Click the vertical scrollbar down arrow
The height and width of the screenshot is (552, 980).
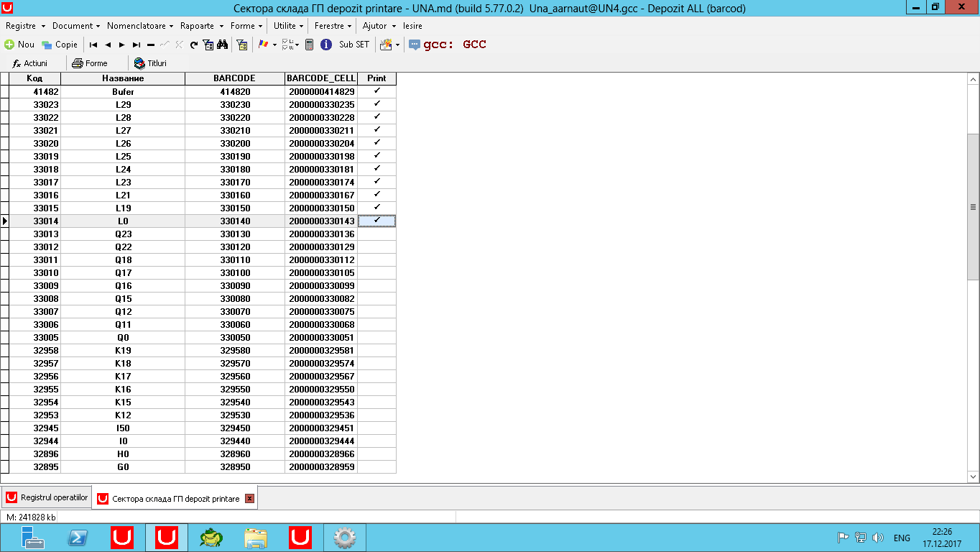click(974, 477)
